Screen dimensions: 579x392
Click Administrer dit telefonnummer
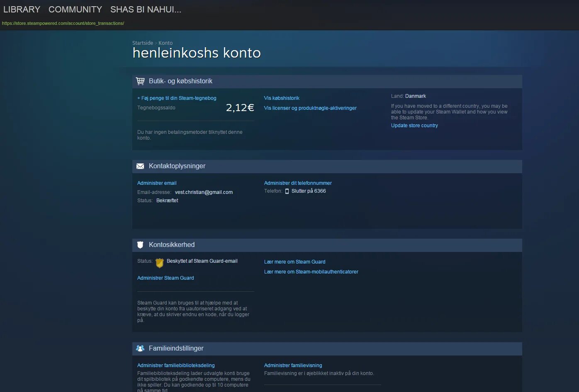(298, 183)
